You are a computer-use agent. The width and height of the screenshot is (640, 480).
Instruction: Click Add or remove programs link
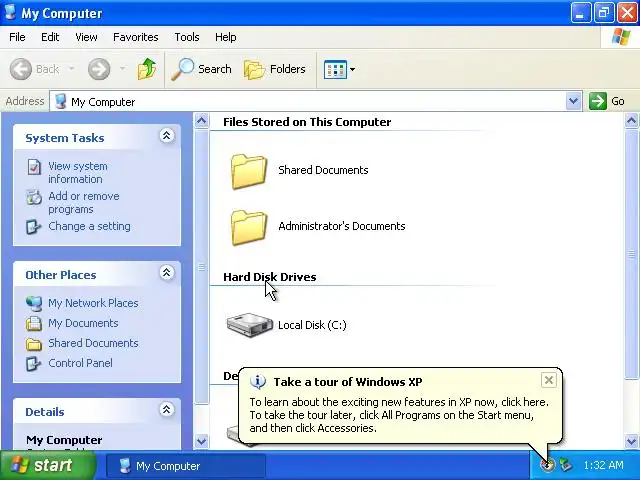[x=84, y=202]
